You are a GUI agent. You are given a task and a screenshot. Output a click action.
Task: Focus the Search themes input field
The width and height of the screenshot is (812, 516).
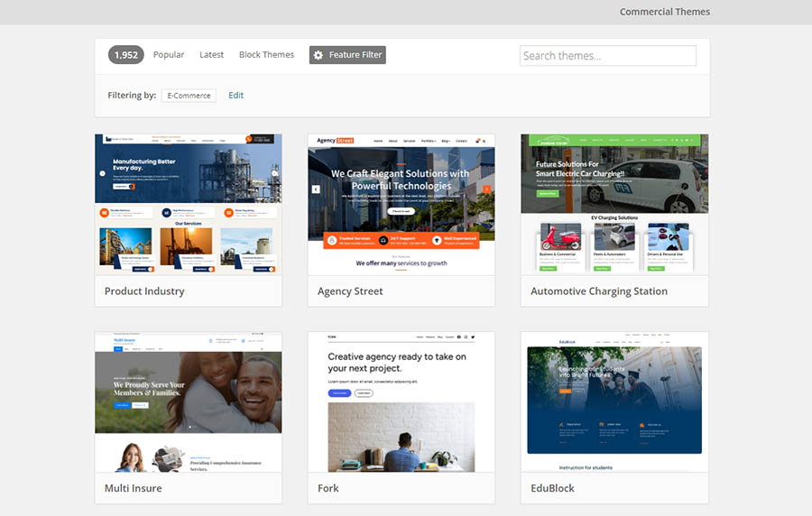click(607, 56)
